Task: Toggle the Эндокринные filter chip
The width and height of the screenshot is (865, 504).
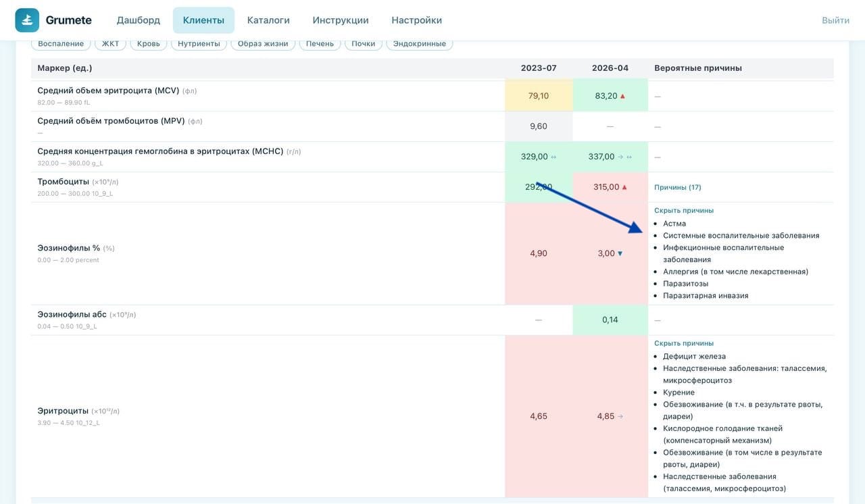Action: [419, 44]
